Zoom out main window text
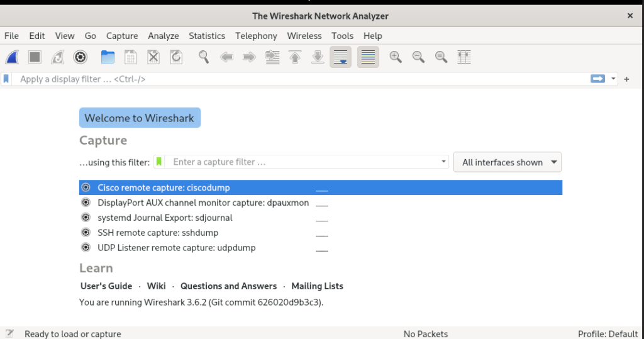 point(418,57)
